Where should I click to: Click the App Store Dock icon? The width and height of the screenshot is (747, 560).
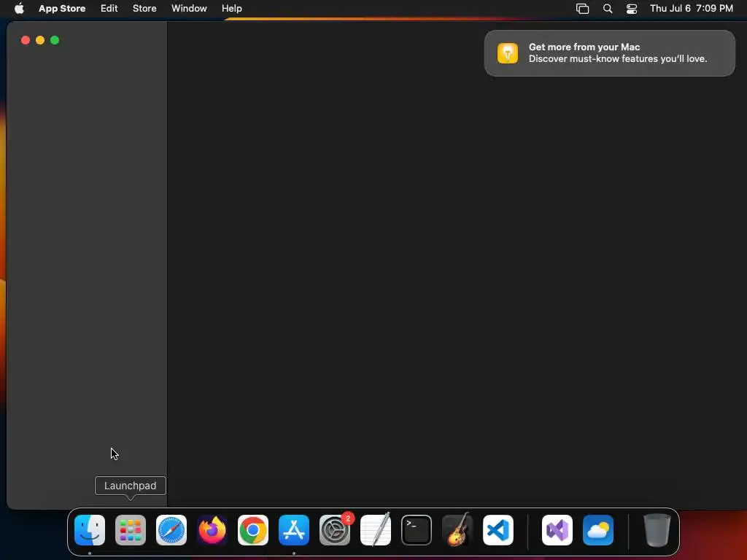294,530
